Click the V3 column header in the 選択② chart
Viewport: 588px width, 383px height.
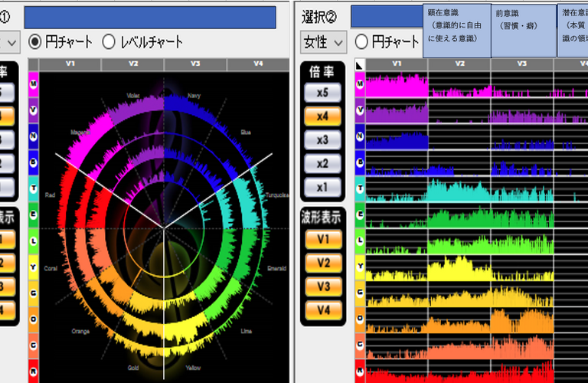[x=522, y=64]
